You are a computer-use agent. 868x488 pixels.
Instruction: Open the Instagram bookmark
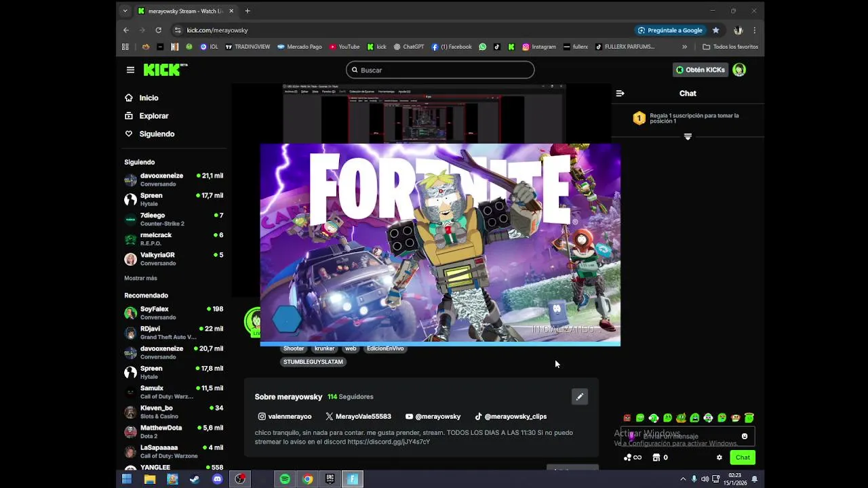coord(539,47)
